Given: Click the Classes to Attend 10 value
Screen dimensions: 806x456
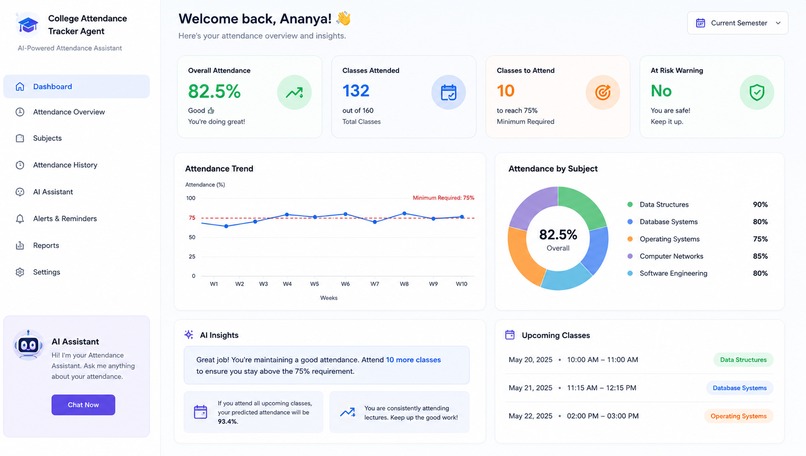Looking at the screenshot, I should [505, 91].
